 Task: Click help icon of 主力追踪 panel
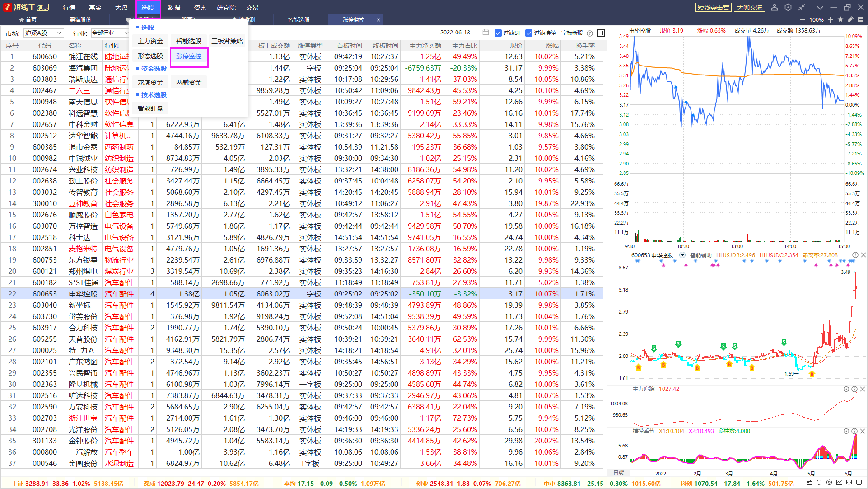click(x=854, y=389)
